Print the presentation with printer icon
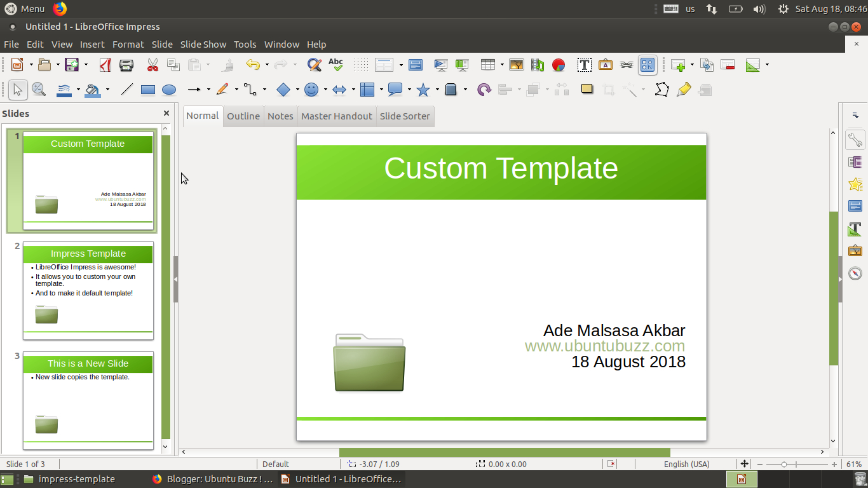This screenshot has height=488, width=868. [x=126, y=65]
